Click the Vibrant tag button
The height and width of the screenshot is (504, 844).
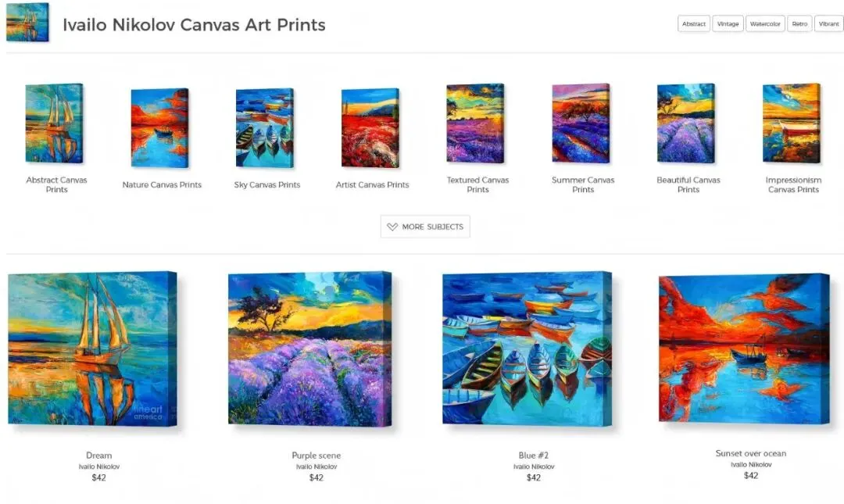point(828,23)
